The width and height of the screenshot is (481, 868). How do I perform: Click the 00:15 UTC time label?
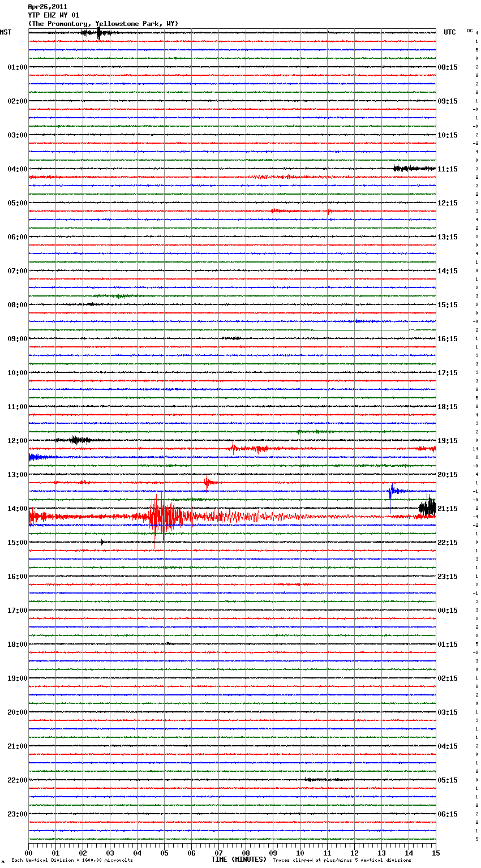coord(447,611)
